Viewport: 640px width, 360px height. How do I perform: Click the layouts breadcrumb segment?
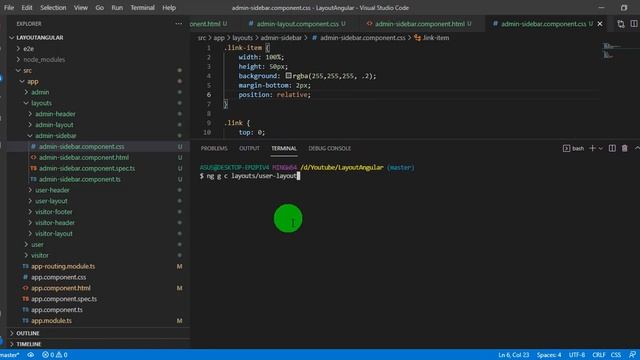(242, 38)
